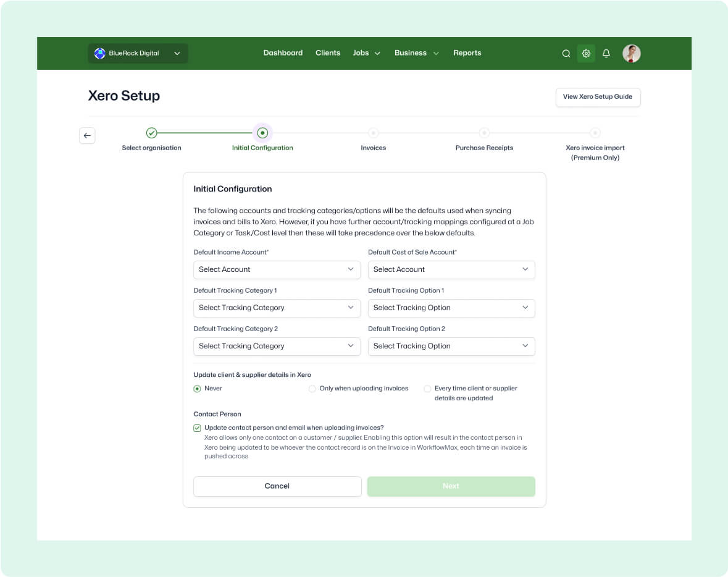Open Default Tracking Option 1 dropdown
This screenshot has width=728, height=577.
point(451,308)
